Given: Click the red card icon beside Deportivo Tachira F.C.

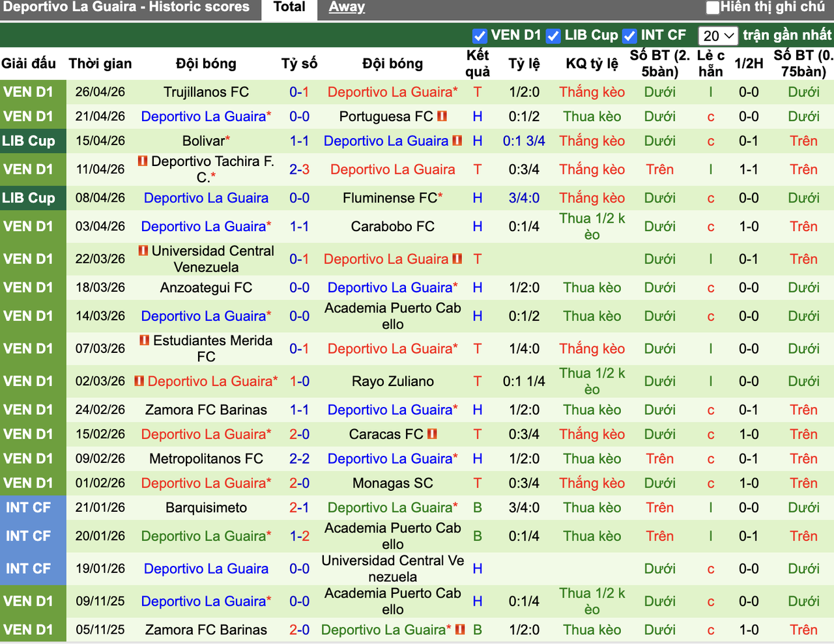Looking at the screenshot, I should [143, 161].
